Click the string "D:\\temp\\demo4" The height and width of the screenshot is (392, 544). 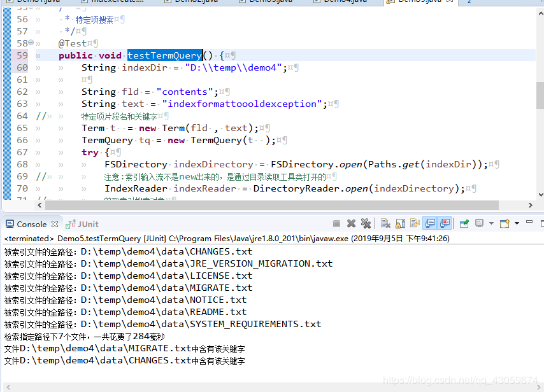pyautogui.click(x=234, y=67)
